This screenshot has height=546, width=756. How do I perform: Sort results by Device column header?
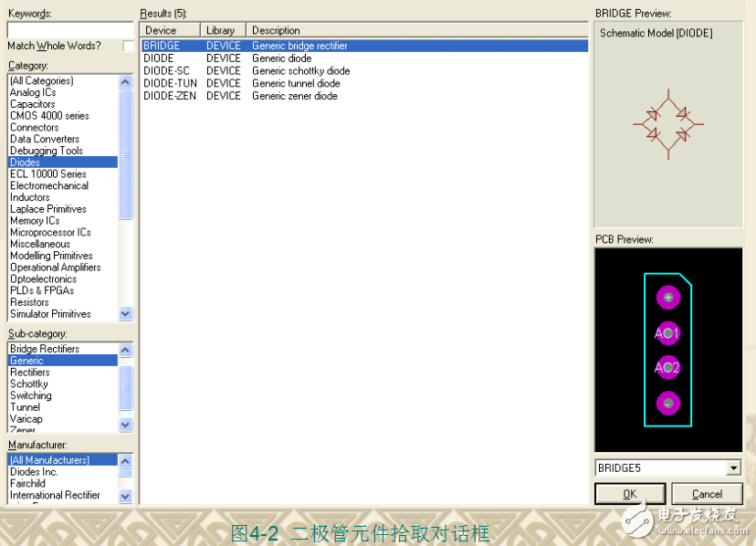170,31
